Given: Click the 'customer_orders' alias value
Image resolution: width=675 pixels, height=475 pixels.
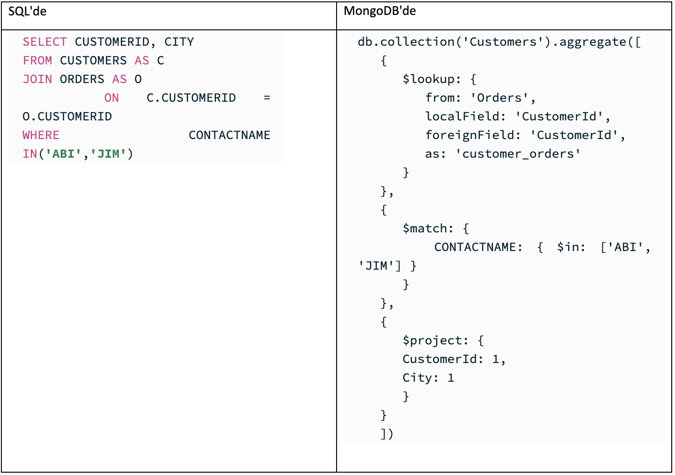Looking at the screenshot, I should click(518, 154).
